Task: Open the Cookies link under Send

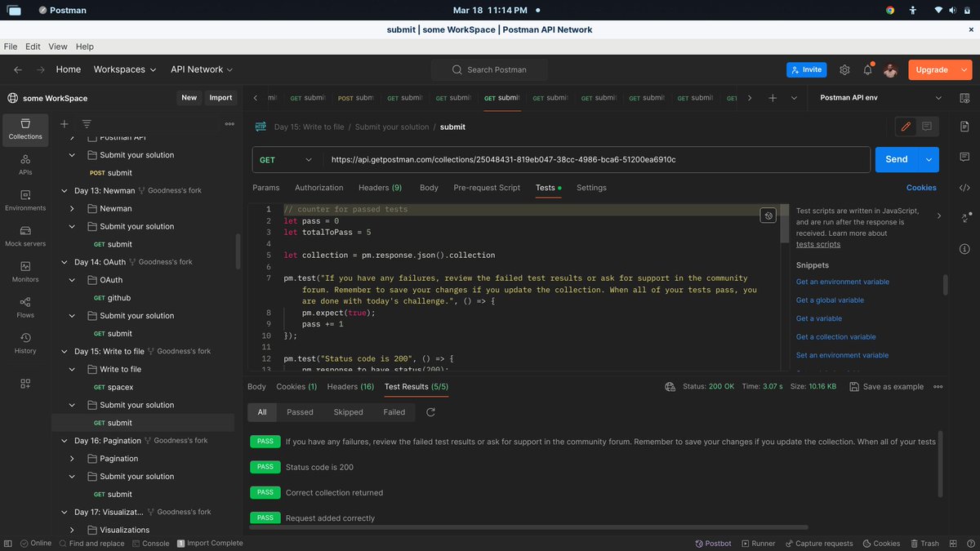Action: tap(921, 188)
